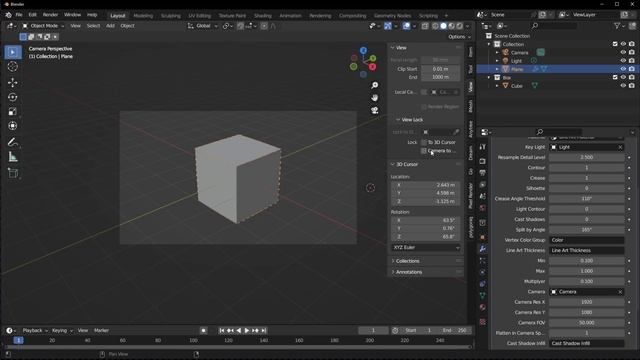This screenshot has width=640, height=360.
Task: Hide the Light object in outliner
Action: (623, 60)
